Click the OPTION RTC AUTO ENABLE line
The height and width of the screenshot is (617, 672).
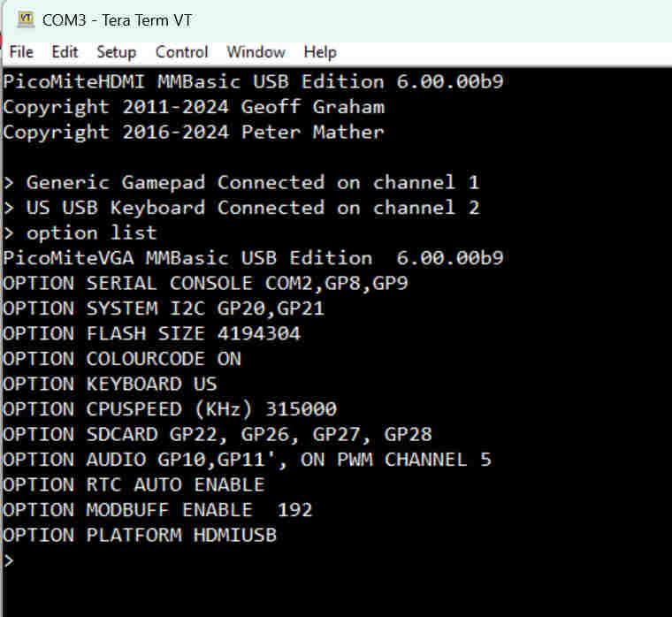tap(134, 484)
